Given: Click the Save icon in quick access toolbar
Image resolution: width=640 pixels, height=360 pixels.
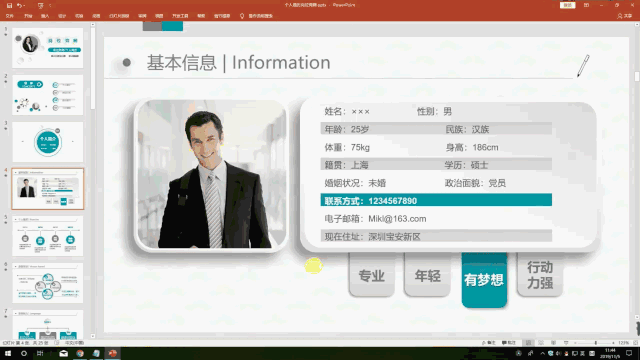Looking at the screenshot, I should coord(9,6).
